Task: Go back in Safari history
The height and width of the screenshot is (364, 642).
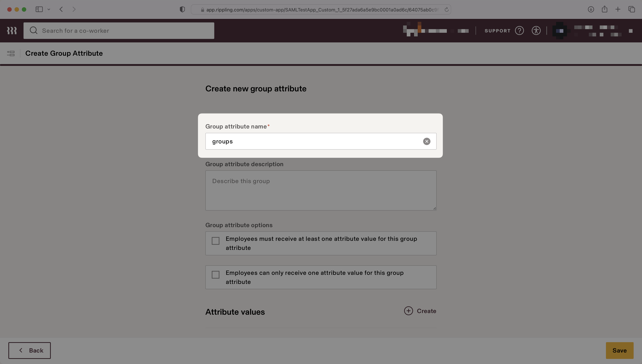Action: point(61,9)
